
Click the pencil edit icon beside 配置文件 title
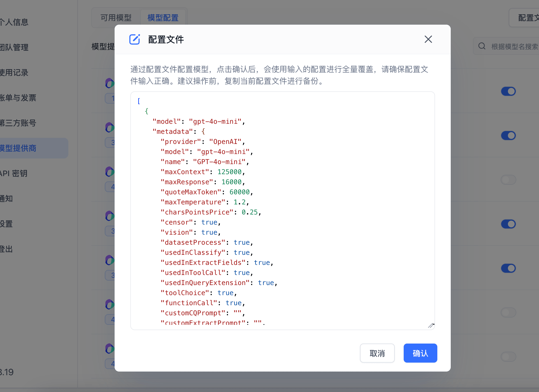pos(135,39)
